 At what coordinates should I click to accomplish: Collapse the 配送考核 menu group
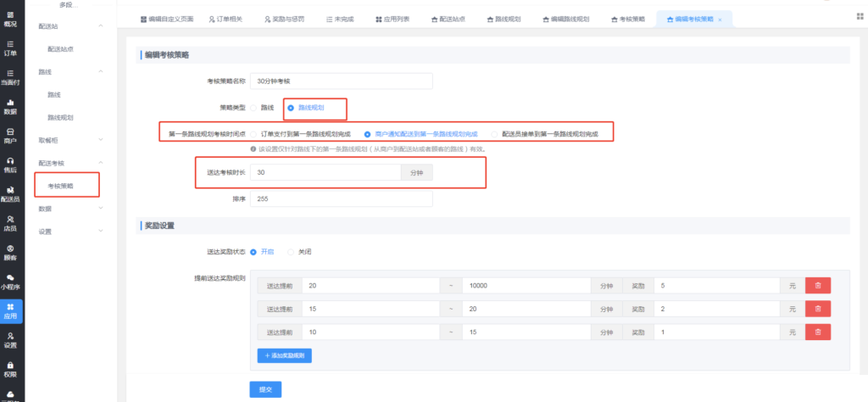(x=101, y=161)
